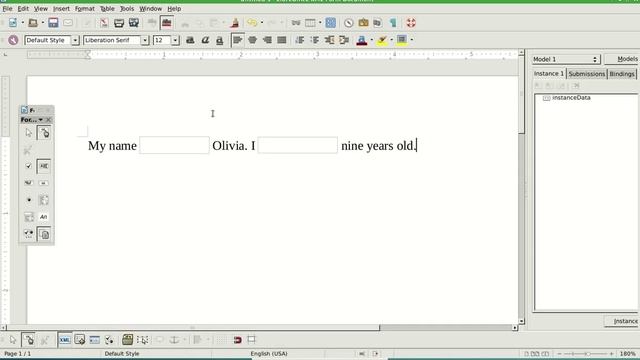The width and height of the screenshot is (640, 360).
Task: Select Align Right paragraph alignment
Action: point(267,40)
